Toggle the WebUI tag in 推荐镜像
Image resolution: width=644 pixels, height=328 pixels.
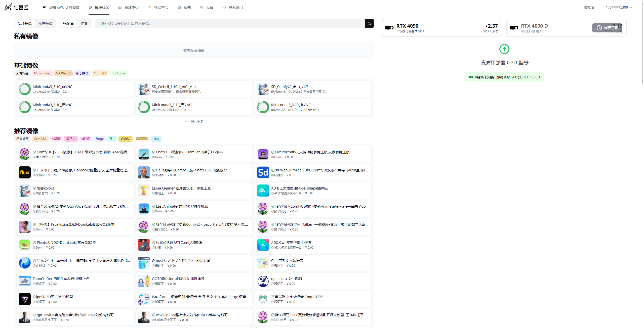point(126,139)
